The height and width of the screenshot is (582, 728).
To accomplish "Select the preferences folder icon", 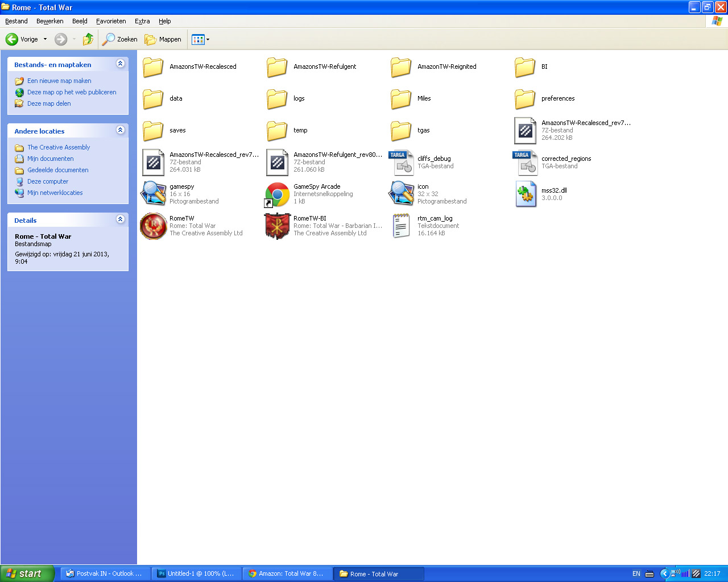I will tap(526, 99).
